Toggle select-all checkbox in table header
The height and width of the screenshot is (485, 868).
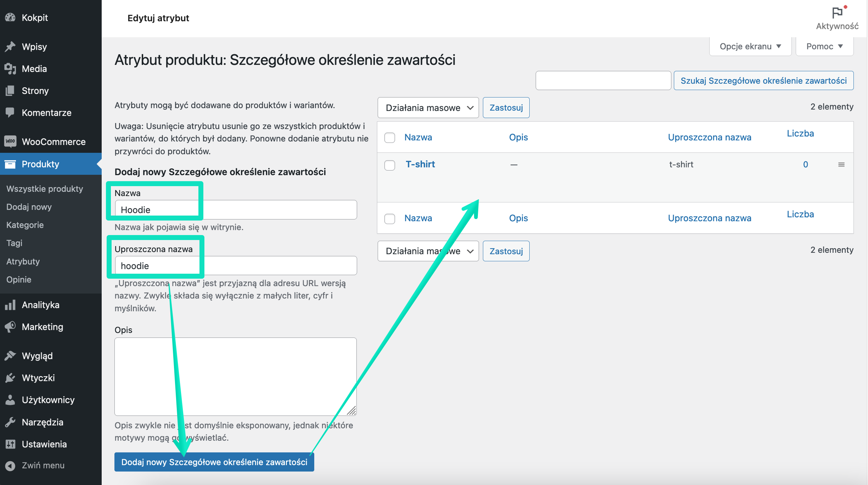point(390,138)
